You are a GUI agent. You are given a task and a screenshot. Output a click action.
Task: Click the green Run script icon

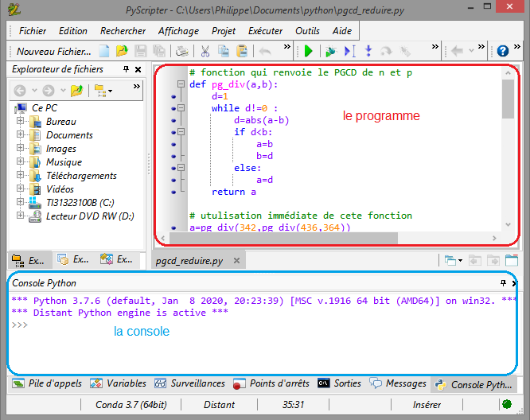click(x=309, y=52)
